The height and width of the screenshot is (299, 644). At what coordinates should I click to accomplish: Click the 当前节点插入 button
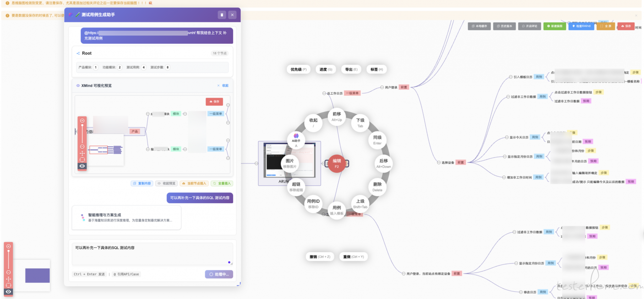point(194,183)
